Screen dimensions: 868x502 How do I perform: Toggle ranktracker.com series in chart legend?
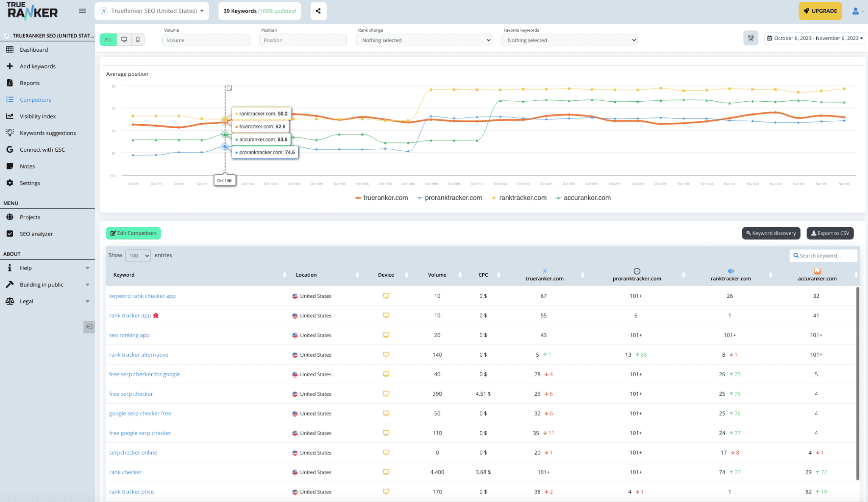(x=518, y=198)
